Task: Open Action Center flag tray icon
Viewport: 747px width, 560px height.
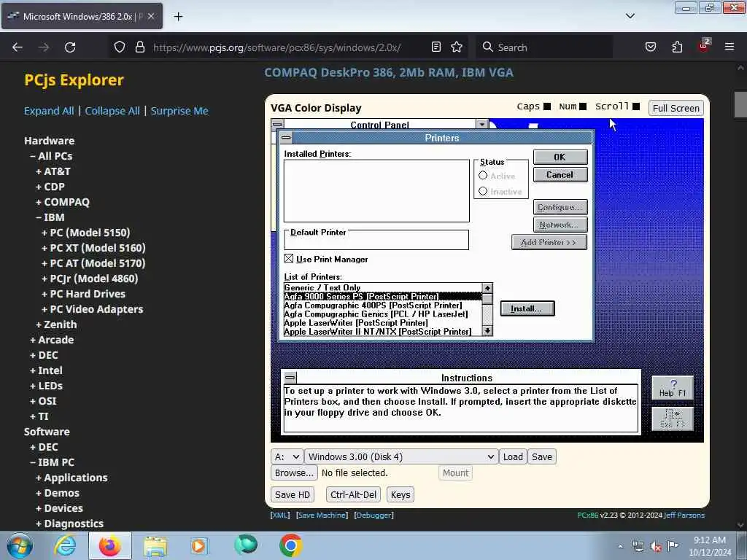Action: 673,545
